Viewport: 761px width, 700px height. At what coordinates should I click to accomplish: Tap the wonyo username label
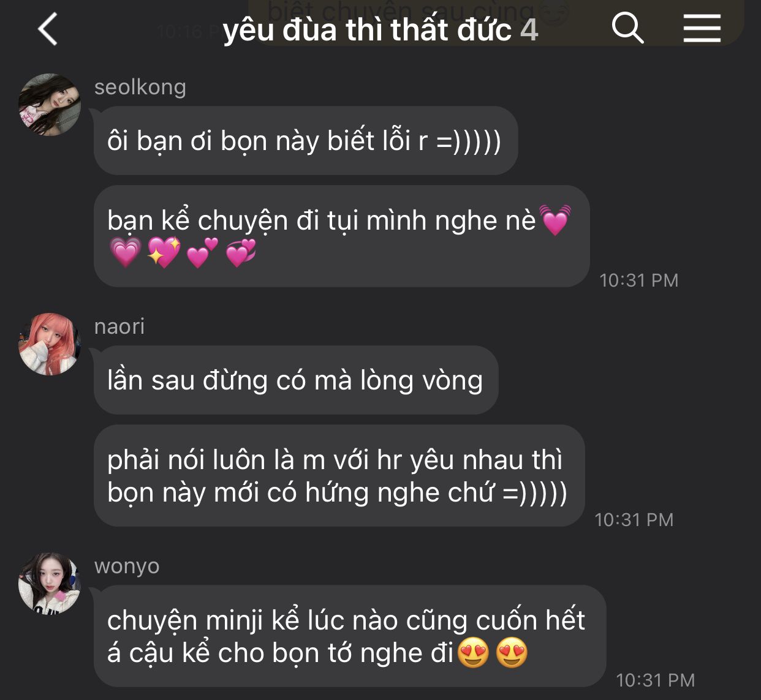pos(127,566)
